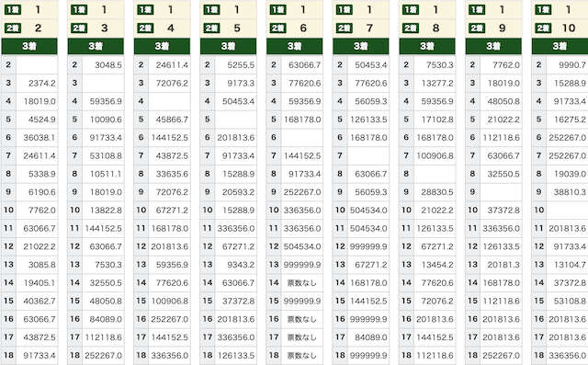
Task: Select the 3着 header under 2着 7
Action: coord(361,46)
